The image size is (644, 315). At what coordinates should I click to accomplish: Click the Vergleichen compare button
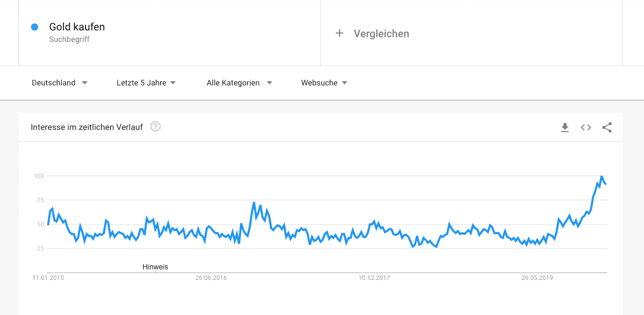(381, 34)
